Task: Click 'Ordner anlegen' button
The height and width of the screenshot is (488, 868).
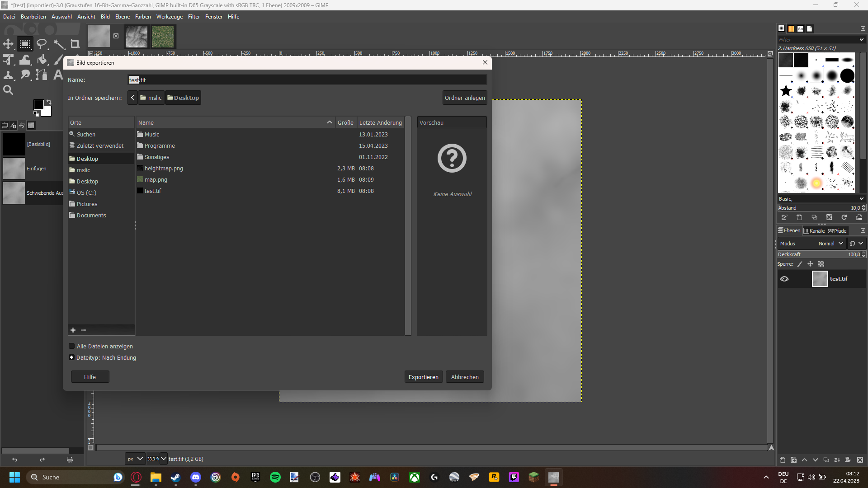Action: 464,98
